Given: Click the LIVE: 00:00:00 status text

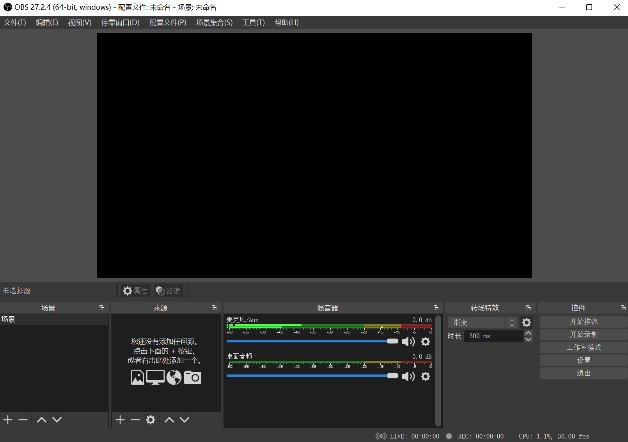Looking at the screenshot, I should pos(415,436).
